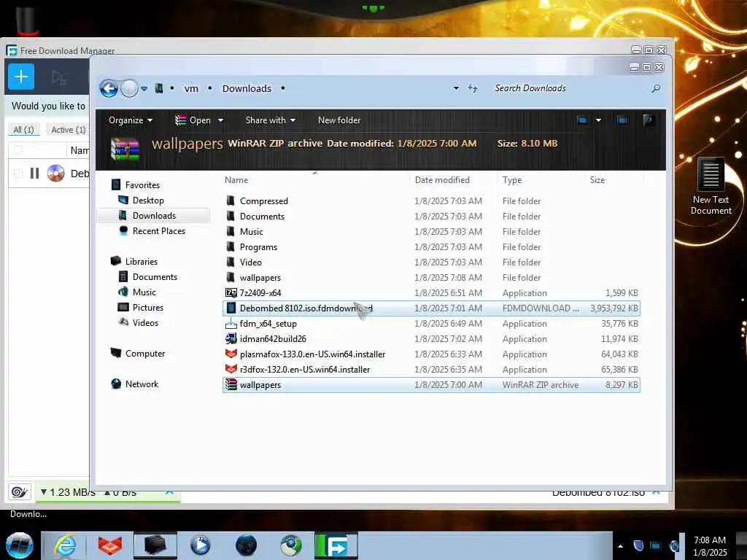Select the wallpapers WinRAR ZIP archive

pos(431,385)
